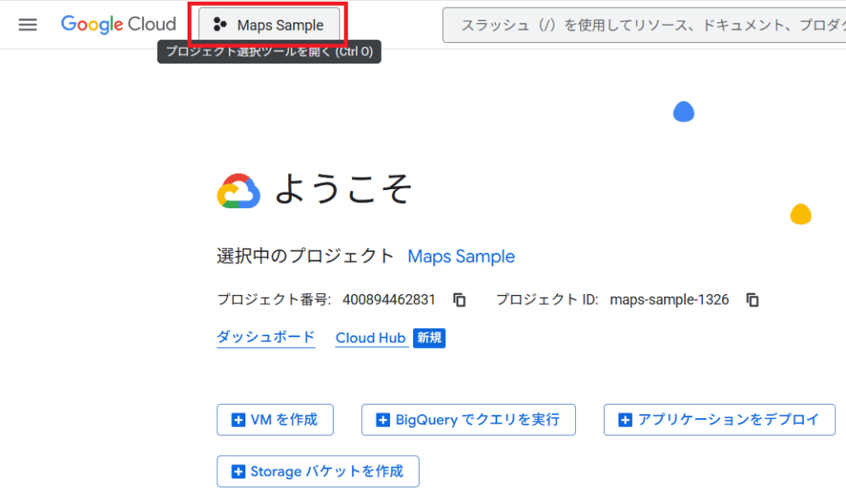846x504 pixels.
Task: Open the Maps Sample project selector
Action: pos(269,25)
